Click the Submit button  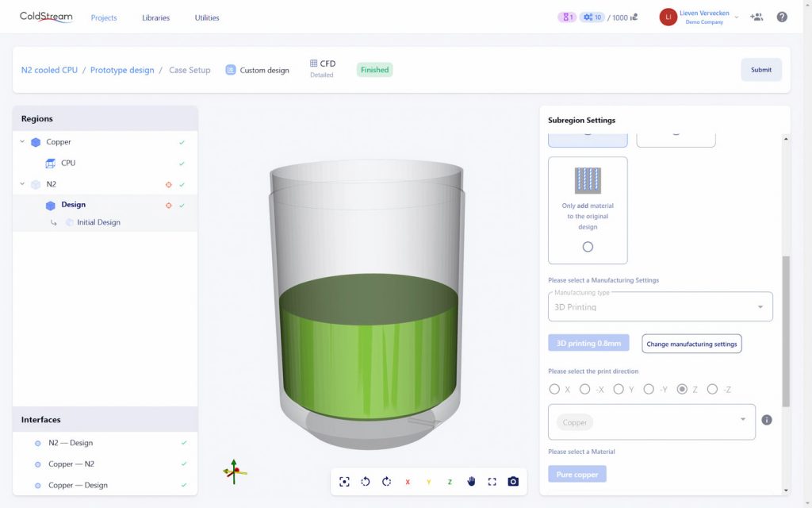(761, 70)
